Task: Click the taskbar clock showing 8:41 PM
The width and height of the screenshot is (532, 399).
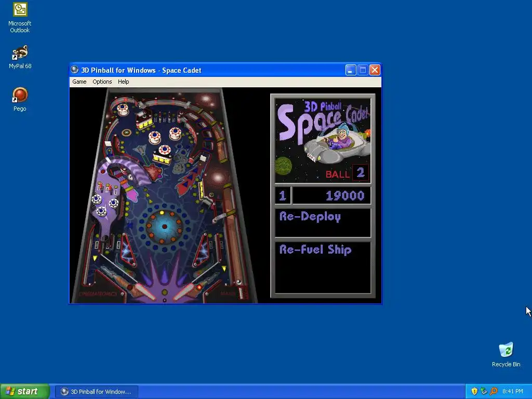Action: pos(513,392)
